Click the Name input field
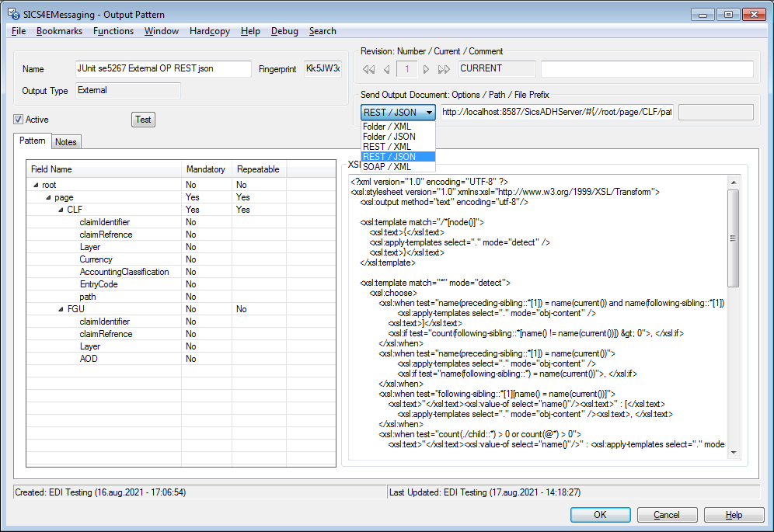The width and height of the screenshot is (774, 532). click(x=163, y=69)
